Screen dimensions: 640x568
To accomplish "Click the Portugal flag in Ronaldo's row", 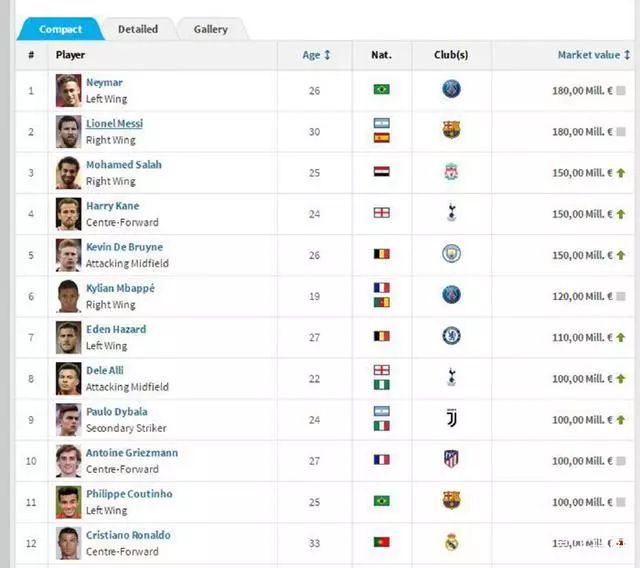I will point(382,542).
